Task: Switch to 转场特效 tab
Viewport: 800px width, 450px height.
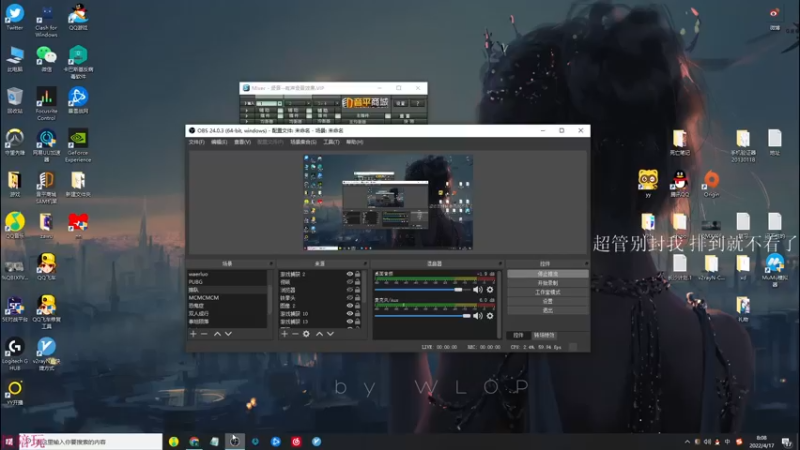Action: (544, 335)
